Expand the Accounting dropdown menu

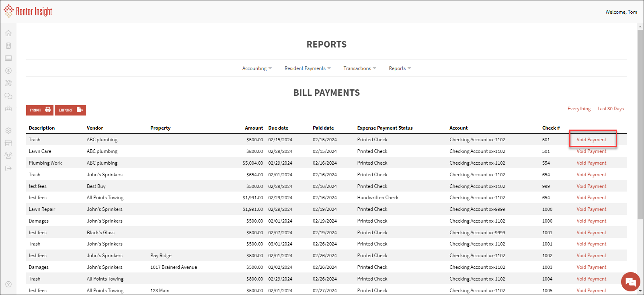[x=257, y=68]
